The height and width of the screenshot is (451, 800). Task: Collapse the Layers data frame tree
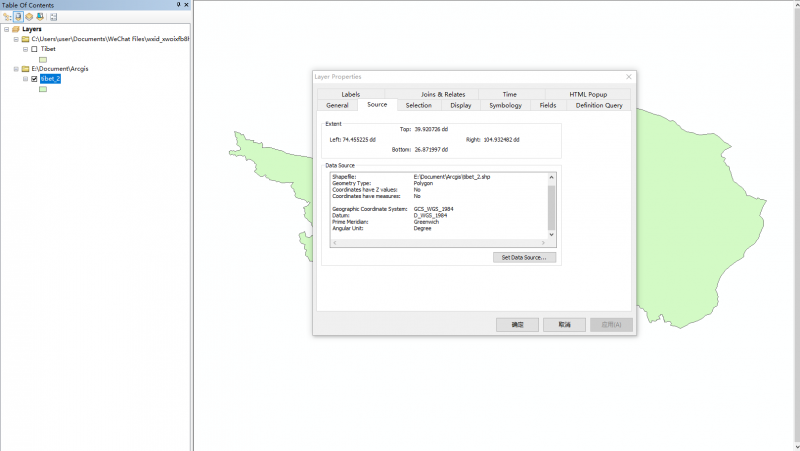tap(6, 29)
